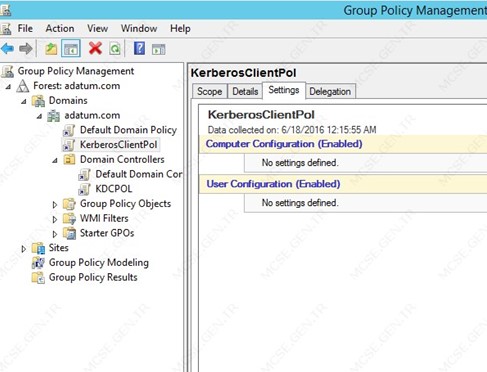Click the Forest adatum.com triangle icon

(23, 86)
